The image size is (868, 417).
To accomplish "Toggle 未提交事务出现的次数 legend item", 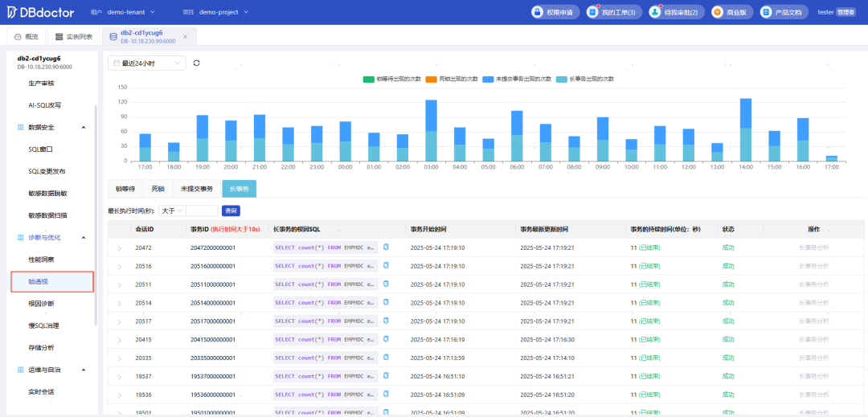I will [517, 79].
